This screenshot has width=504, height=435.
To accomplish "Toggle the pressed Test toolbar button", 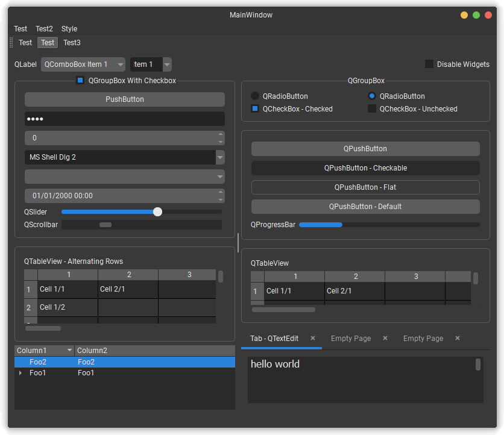I will (x=47, y=42).
